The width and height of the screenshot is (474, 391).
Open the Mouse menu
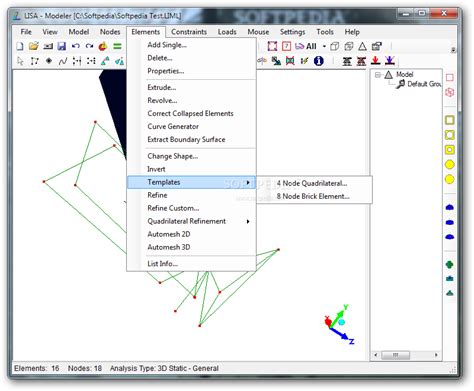pyautogui.click(x=258, y=32)
